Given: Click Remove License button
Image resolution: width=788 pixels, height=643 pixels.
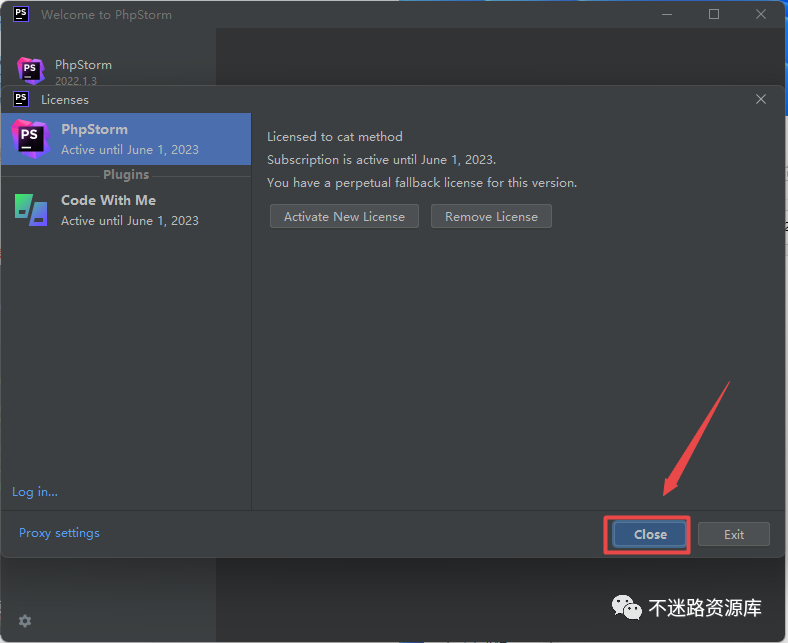Looking at the screenshot, I should tap(491, 217).
